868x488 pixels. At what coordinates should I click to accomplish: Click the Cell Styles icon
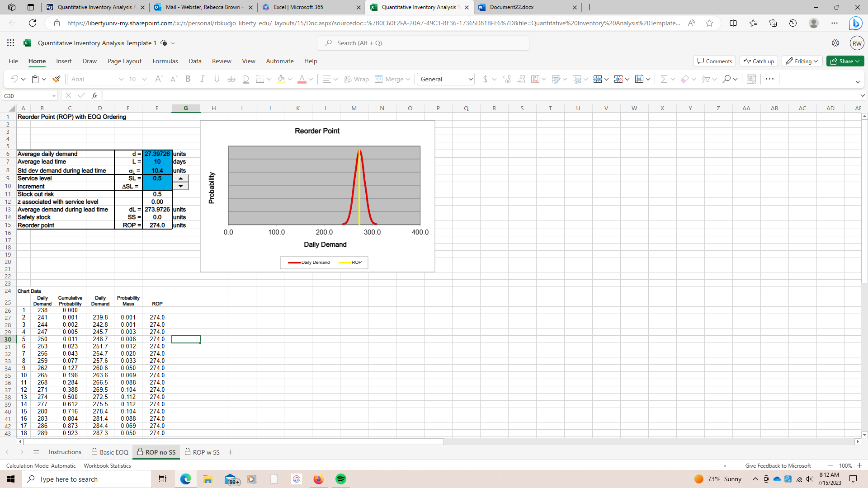577,79
